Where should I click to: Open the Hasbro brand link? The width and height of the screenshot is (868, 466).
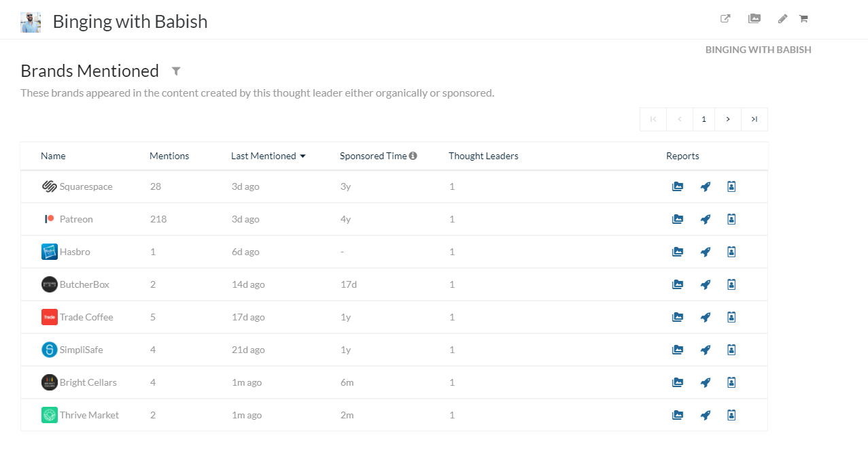coord(75,252)
